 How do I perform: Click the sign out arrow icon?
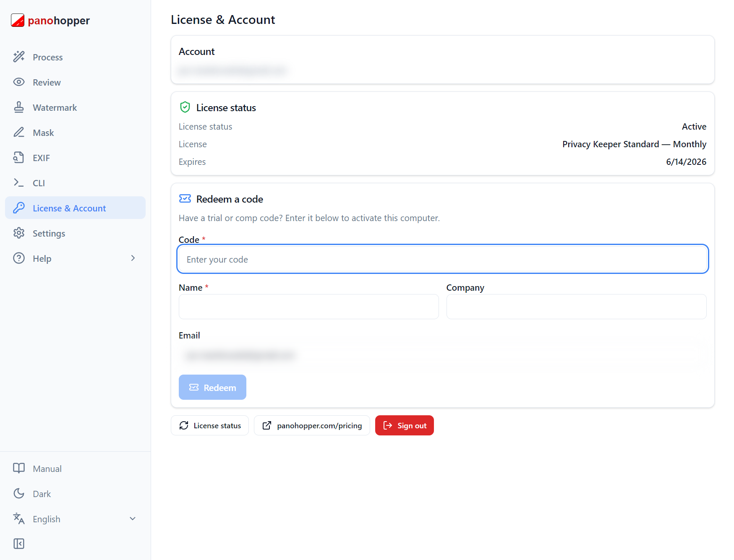click(x=388, y=425)
